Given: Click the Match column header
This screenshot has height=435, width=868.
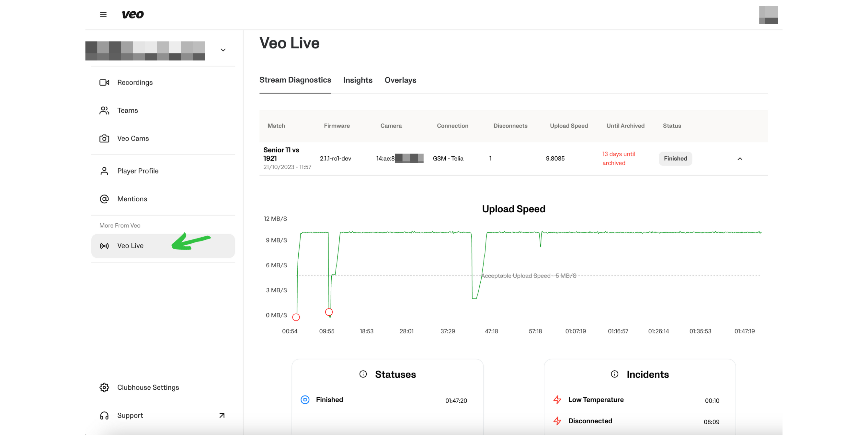Looking at the screenshot, I should [276, 126].
